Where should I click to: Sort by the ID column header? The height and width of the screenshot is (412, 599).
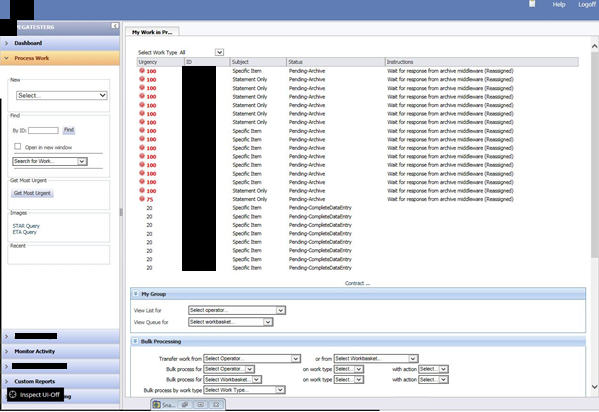pos(207,62)
